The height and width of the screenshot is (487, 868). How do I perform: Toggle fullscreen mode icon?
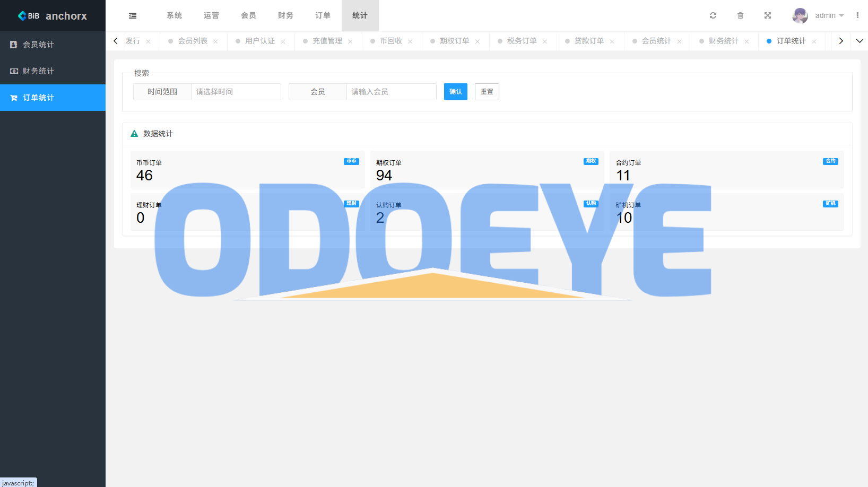(767, 16)
